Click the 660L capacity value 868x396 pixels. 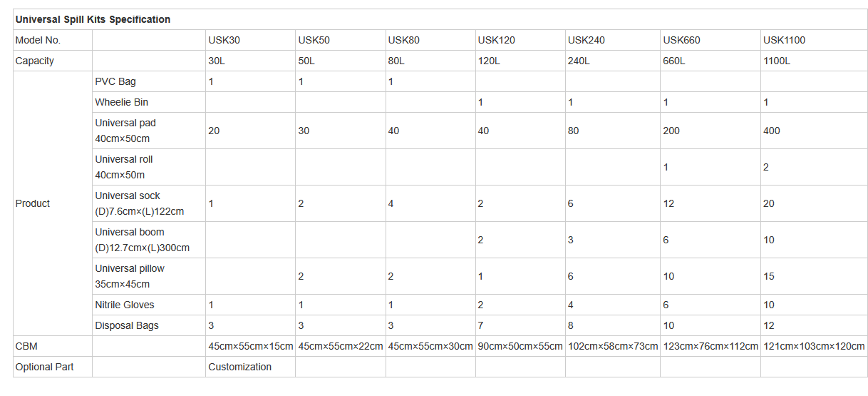click(673, 61)
